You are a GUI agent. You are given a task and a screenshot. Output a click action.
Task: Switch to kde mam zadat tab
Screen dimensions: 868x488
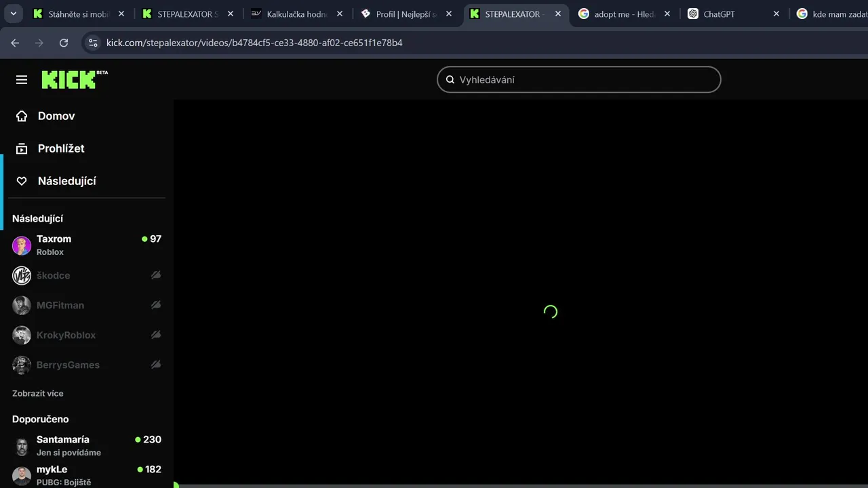coord(831,14)
